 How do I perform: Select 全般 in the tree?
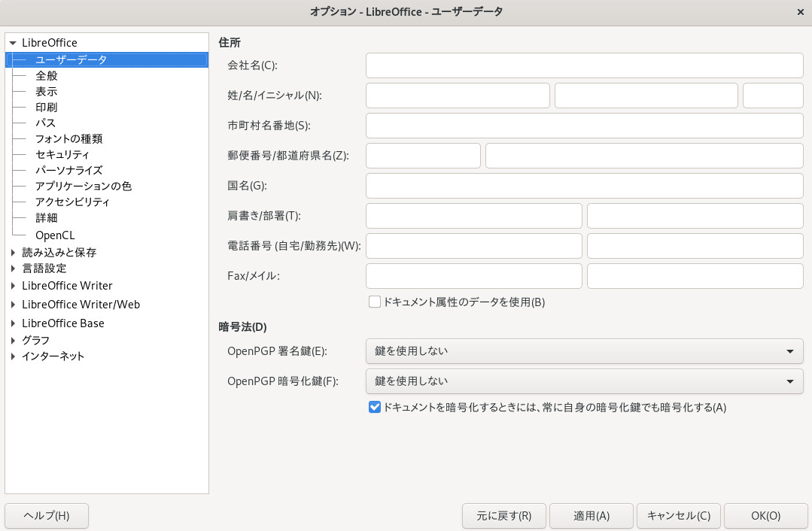pos(46,75)
